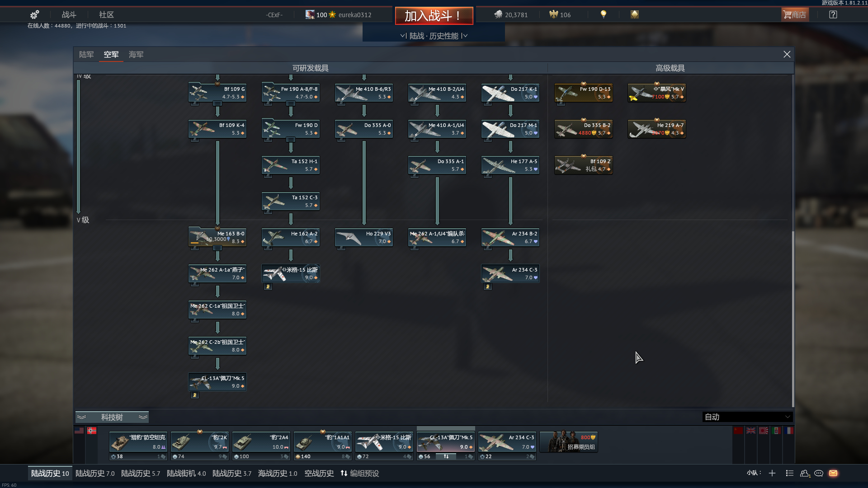Switch to the 空军 tab

111,54
